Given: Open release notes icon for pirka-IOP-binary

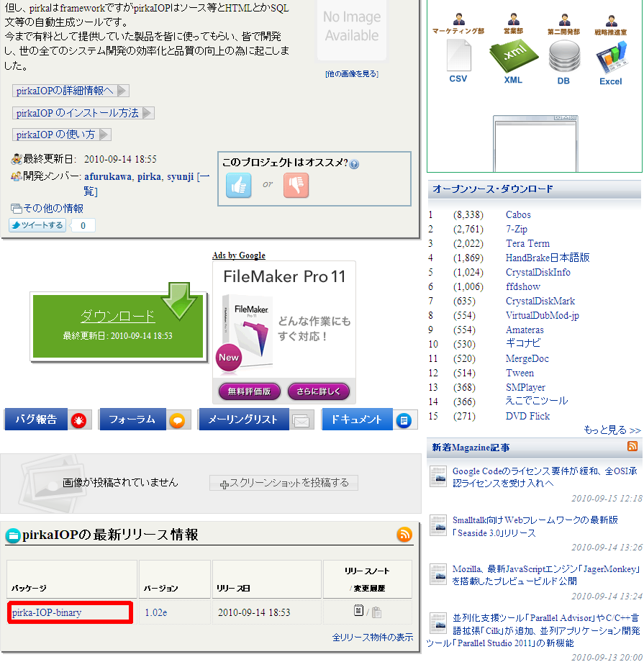Looking at the screenshot, I should click(358, 612).
